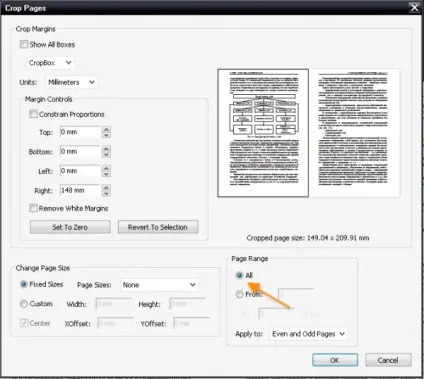Open the Apply to Even and Odd Pages dropdown
This screenshot has height=379, width=424.
coord(308,334)
